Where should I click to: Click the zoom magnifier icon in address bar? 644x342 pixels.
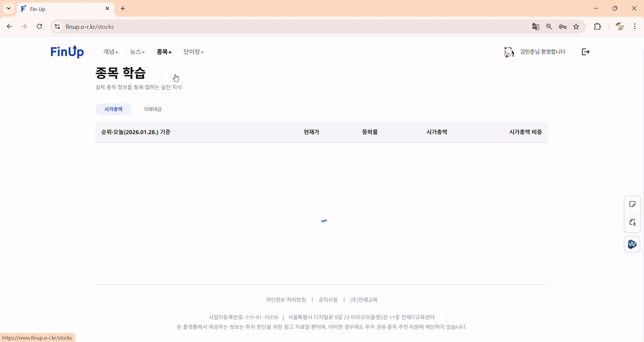pos(549,26)
